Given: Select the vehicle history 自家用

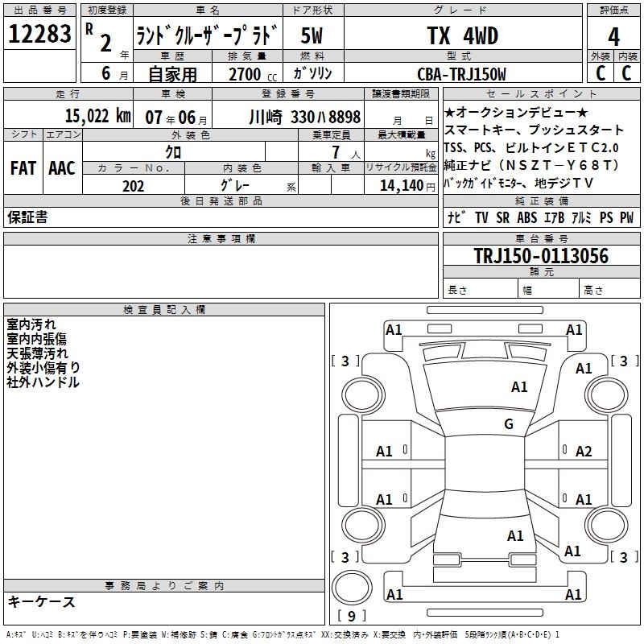Looking at the screenshot, I should point(172,74).
